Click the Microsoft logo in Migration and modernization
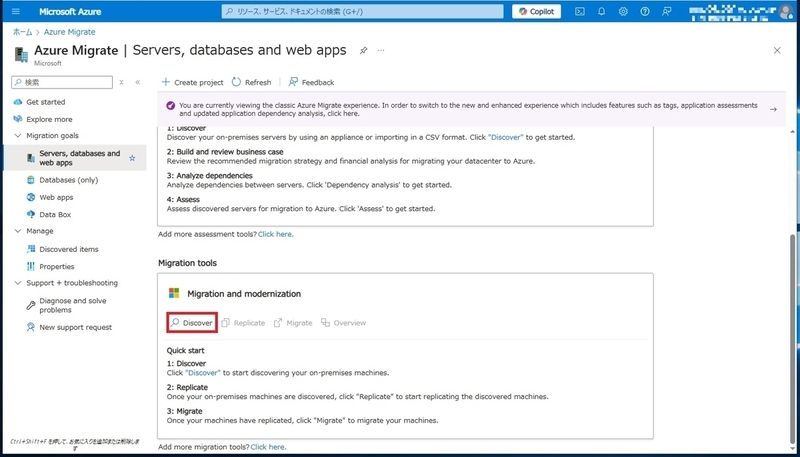This screenshot has width=800, height=457. (174, 293)
